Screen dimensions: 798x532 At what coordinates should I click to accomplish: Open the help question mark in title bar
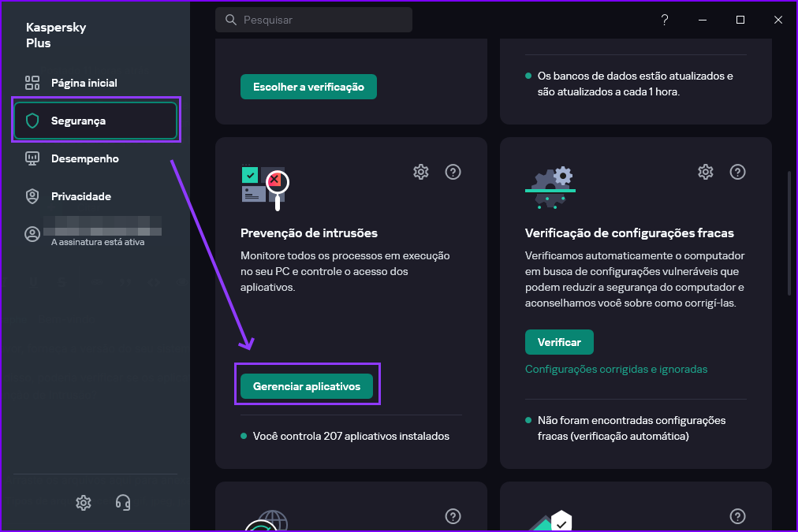[664, 20]
